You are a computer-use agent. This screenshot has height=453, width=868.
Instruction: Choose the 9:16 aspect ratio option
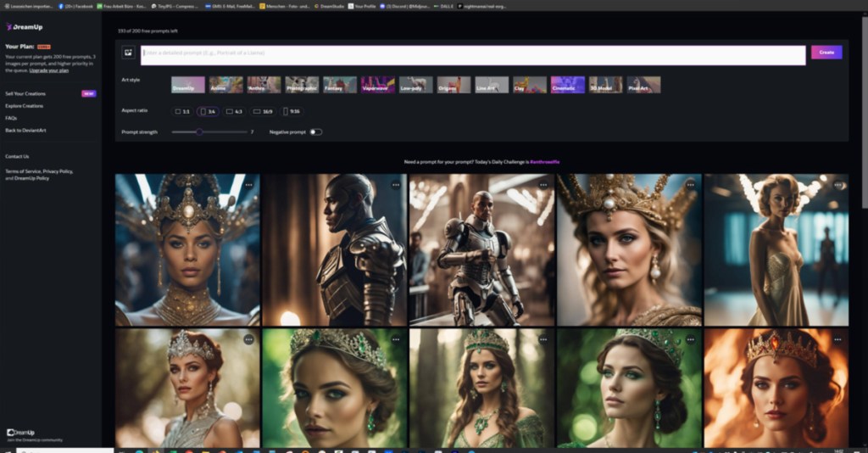[x=292, y=111]
